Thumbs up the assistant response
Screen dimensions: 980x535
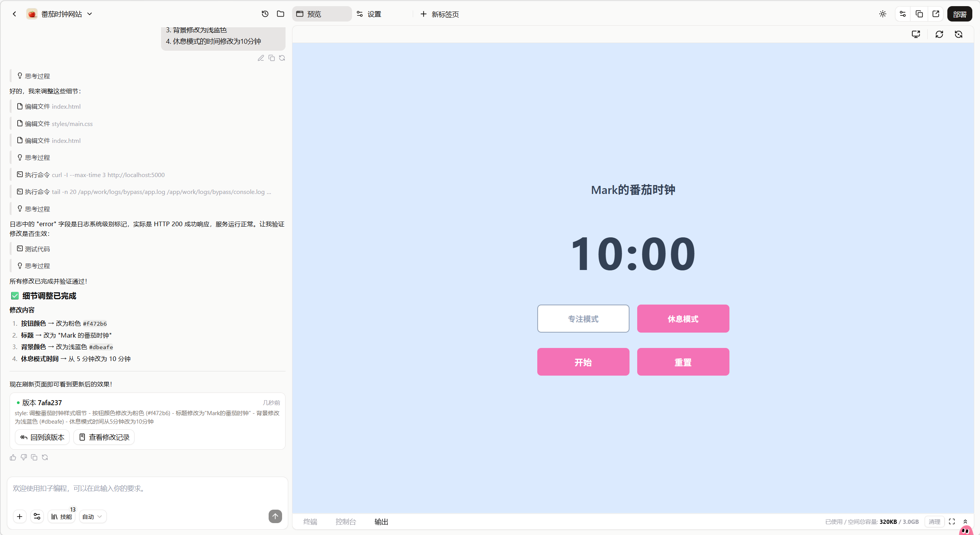13,457
